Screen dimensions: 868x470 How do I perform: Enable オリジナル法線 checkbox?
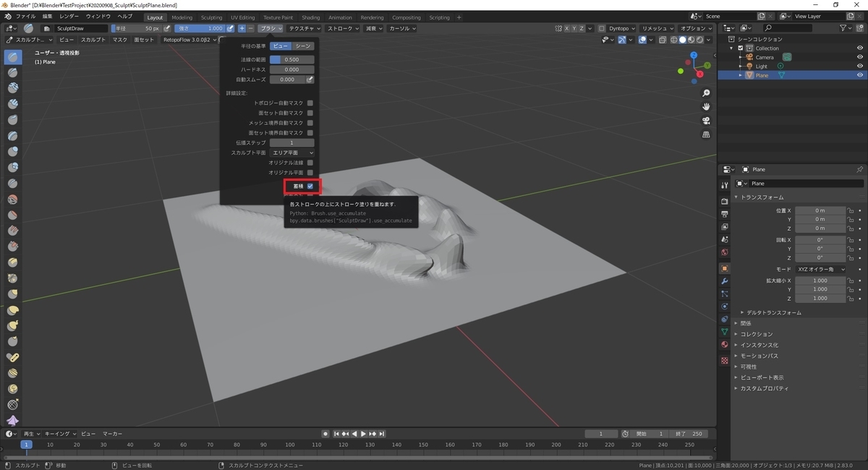[310, 163]
